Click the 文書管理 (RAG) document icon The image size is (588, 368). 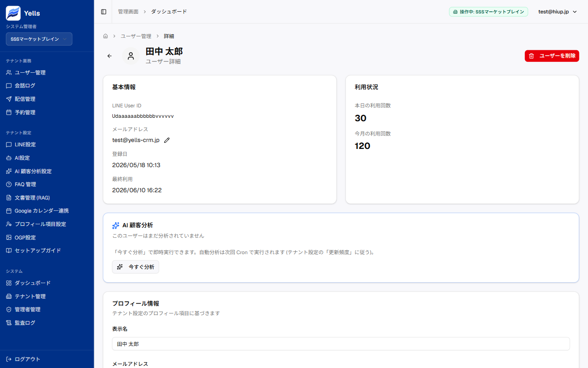(9, 198)
